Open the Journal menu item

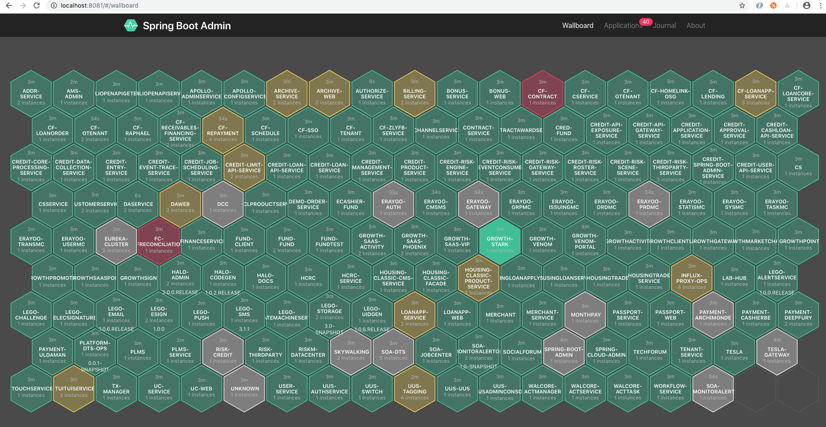[x=665, y=26]
